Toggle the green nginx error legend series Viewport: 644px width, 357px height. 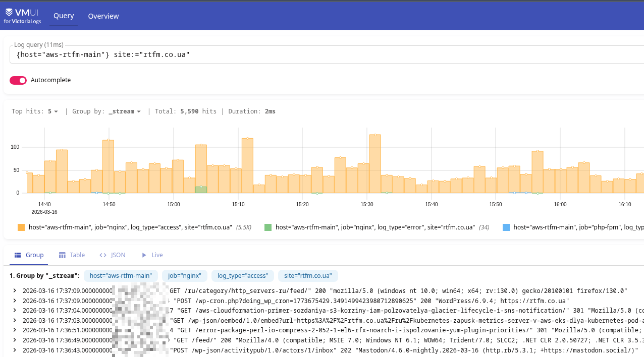tap(268, 227)
